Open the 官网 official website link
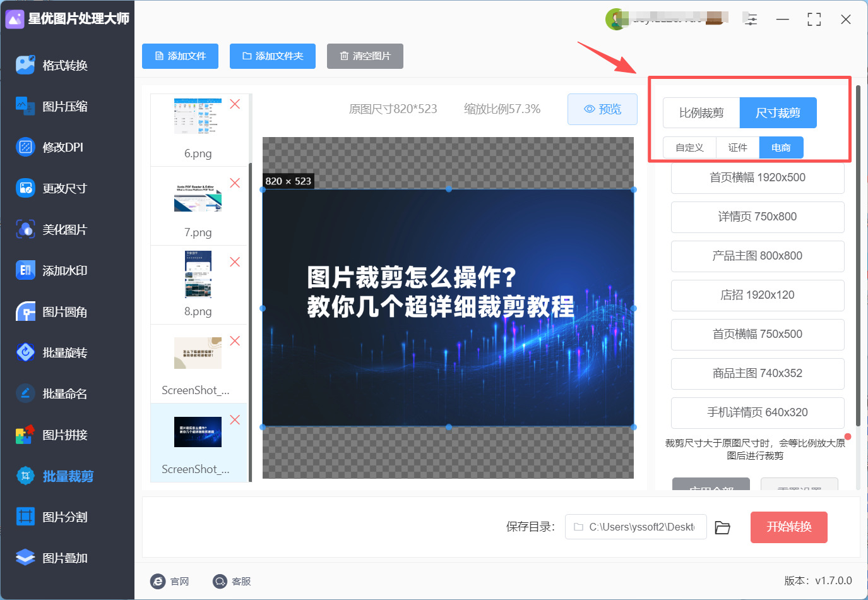 point(170,581)
